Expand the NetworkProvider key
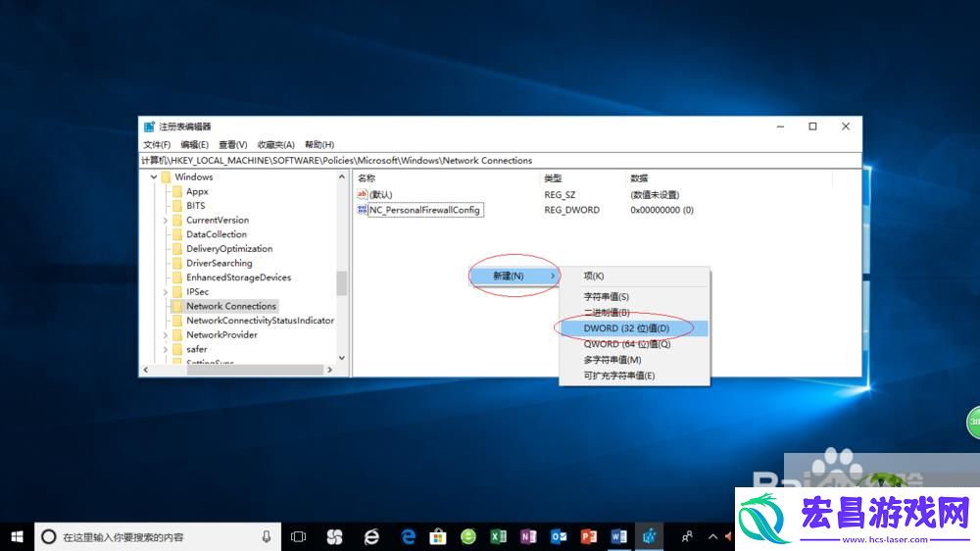 point(165,335)
